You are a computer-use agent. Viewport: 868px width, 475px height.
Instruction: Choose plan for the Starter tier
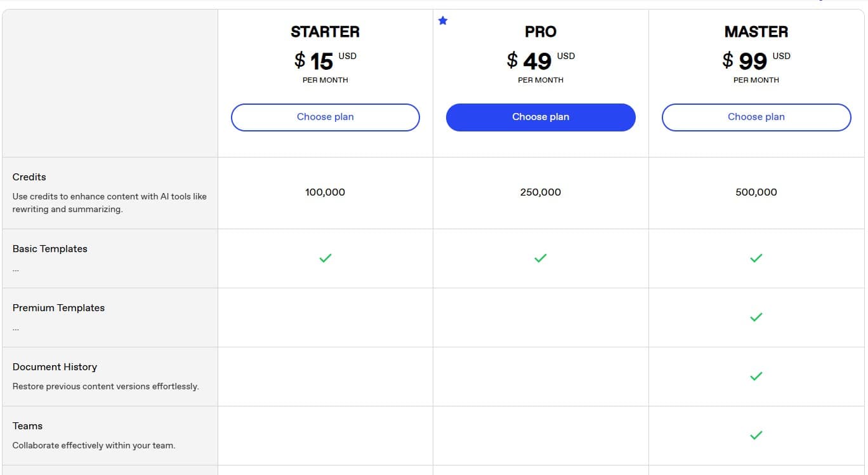[x=325, y=117]
